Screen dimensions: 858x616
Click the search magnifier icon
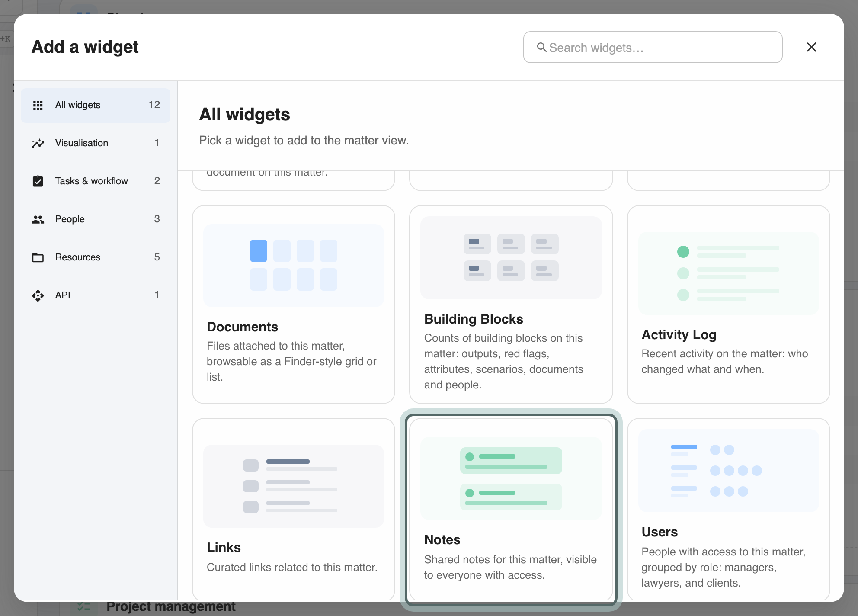point(541,47)
